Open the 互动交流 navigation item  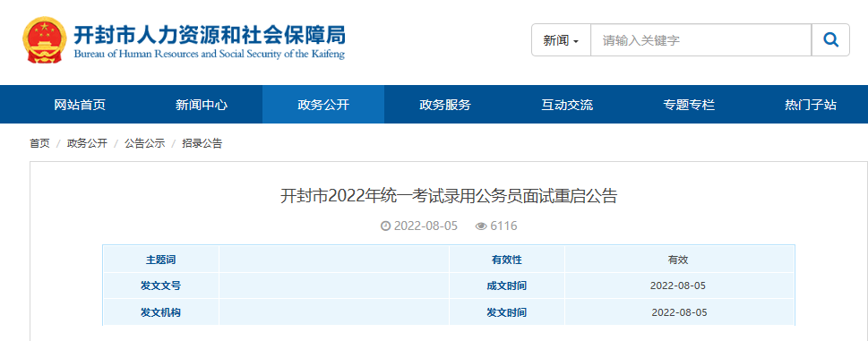click(567, 105)
